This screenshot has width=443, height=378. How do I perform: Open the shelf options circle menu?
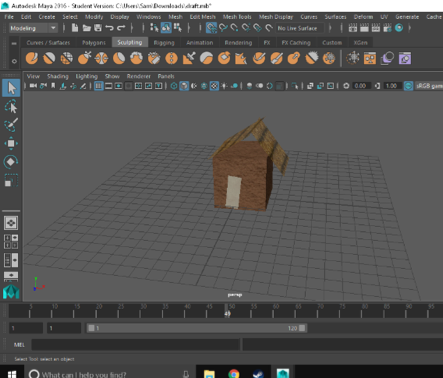(x=14, y=61)
